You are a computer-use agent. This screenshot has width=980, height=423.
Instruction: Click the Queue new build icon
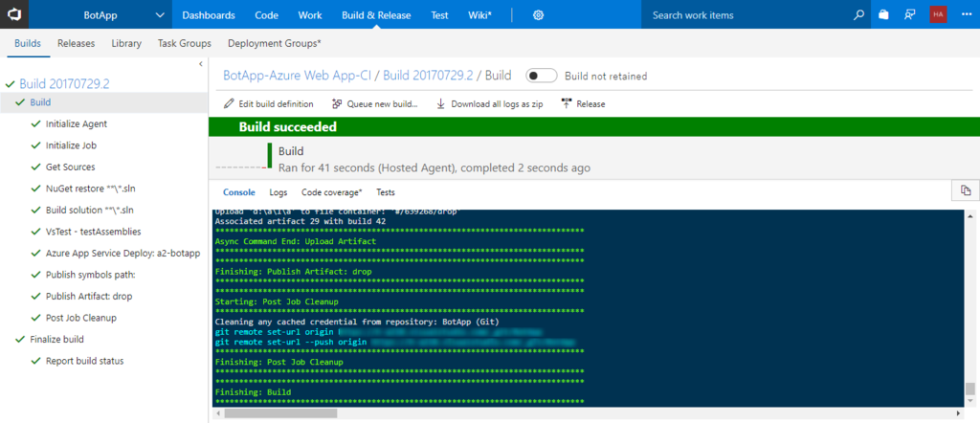(x=337, y=103)
